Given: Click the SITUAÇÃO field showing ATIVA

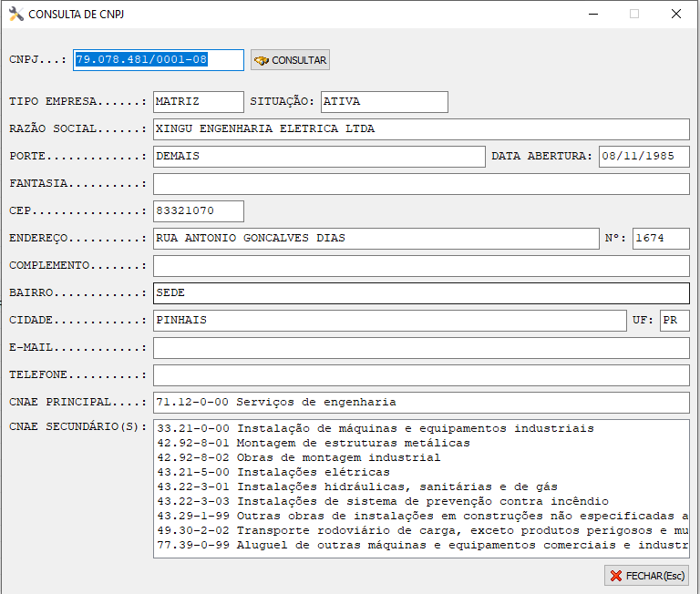Looking at the screenshot, I should pyautogui.click(x=385, y=102).
